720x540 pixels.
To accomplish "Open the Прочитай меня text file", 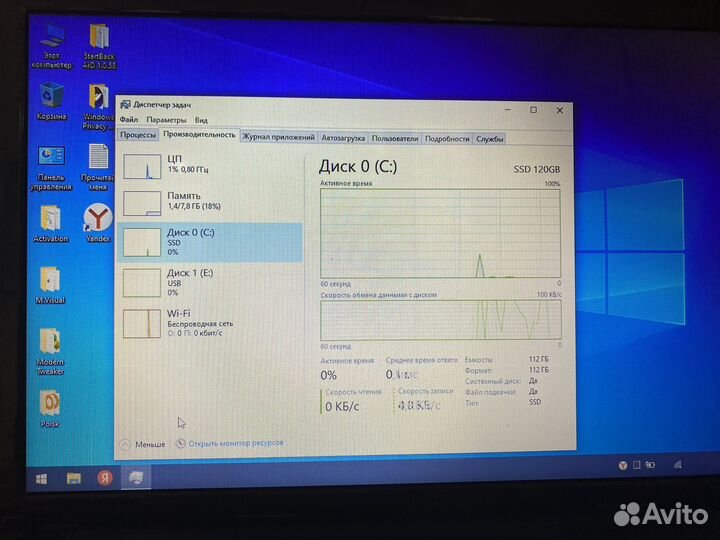I will point(97,167).
